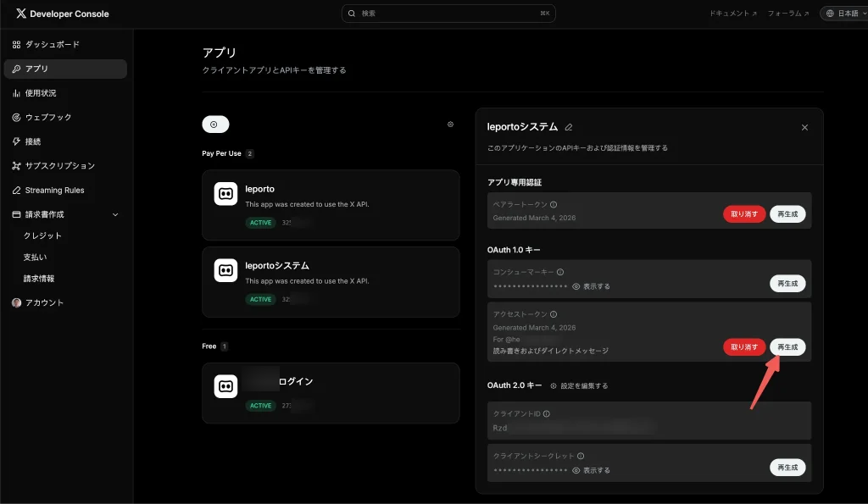Open the 日本語 language dropdown
The image size is (868, 504).
click(x=845, y=14)
